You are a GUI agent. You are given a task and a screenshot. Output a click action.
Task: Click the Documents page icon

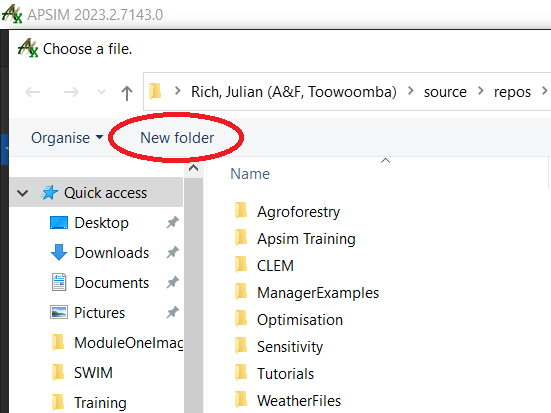coord(59,282)
